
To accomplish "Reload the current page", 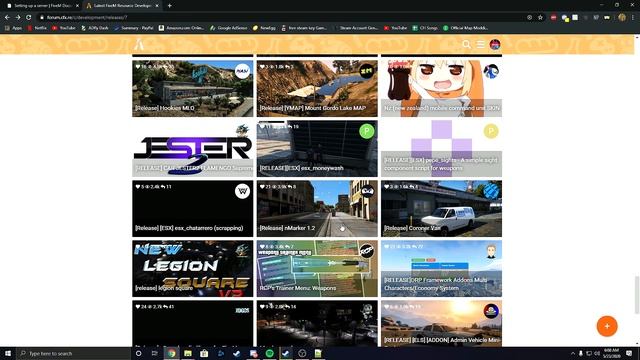I will (29, 18).
